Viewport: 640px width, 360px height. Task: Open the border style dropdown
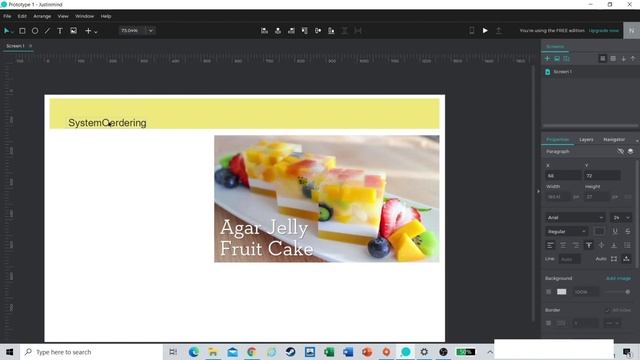(612, 323)
